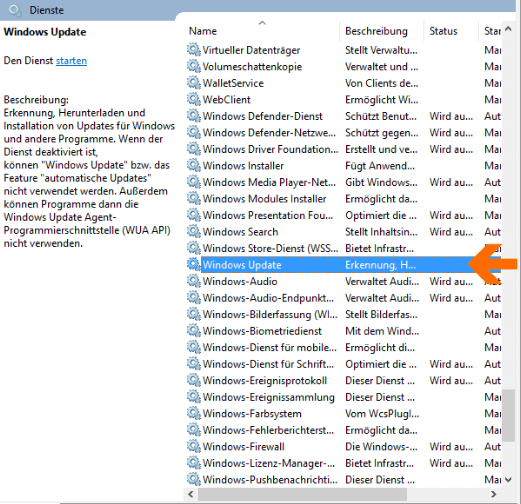Click vertical scrollbar down arrow

508,480
